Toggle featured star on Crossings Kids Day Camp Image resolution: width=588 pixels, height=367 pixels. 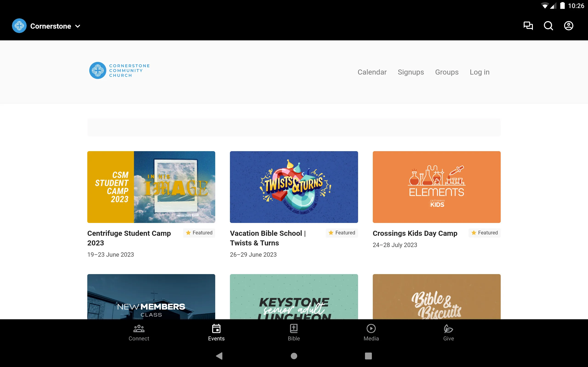474,233
